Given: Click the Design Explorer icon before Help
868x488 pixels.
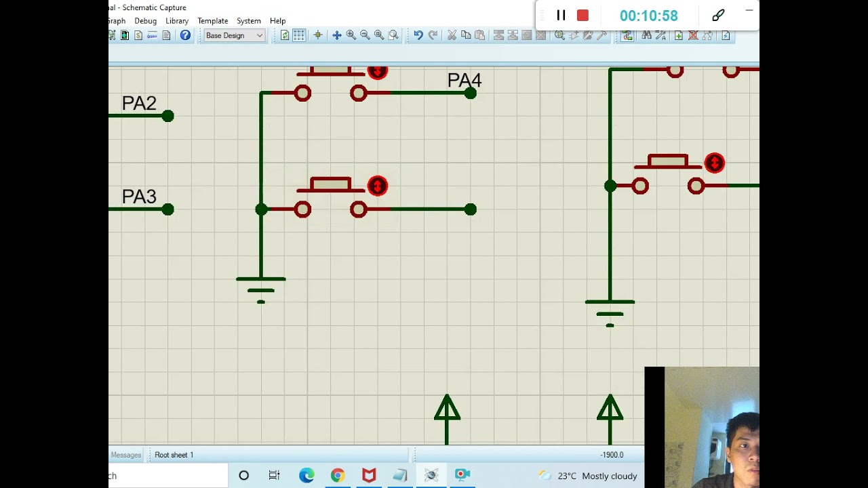Looking at the screenshot, I should pos(166,35).
